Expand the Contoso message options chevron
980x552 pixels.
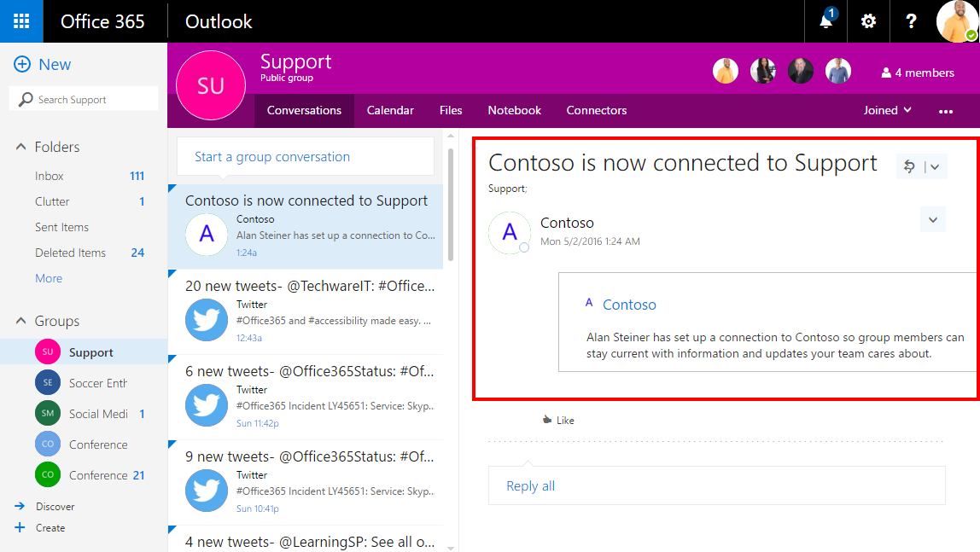[932, 220]
